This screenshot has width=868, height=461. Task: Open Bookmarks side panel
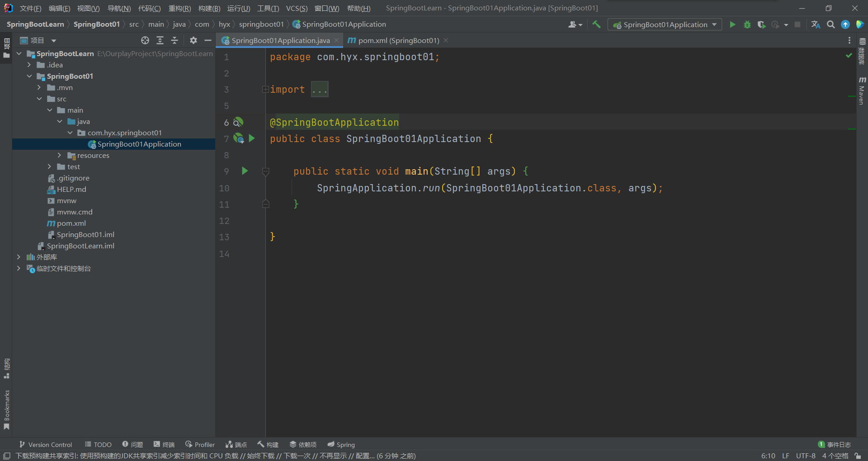6,410
